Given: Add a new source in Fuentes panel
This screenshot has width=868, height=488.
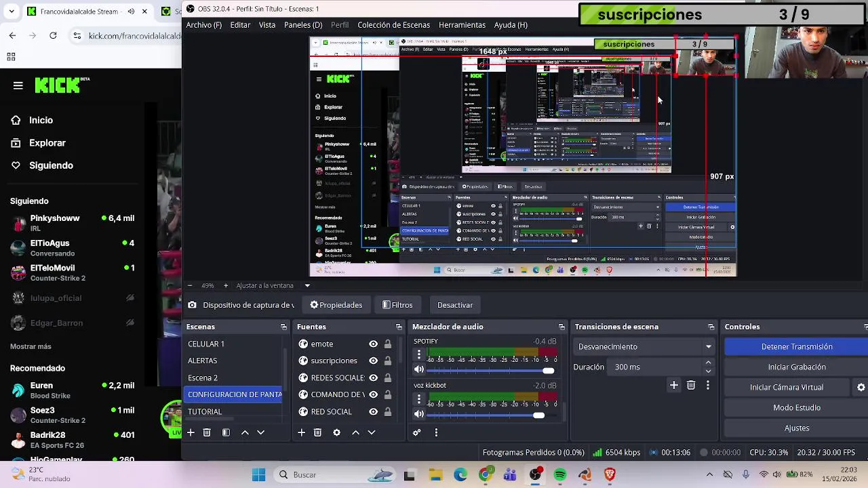Looking at the screenshot, I should [x=301, y=432].
